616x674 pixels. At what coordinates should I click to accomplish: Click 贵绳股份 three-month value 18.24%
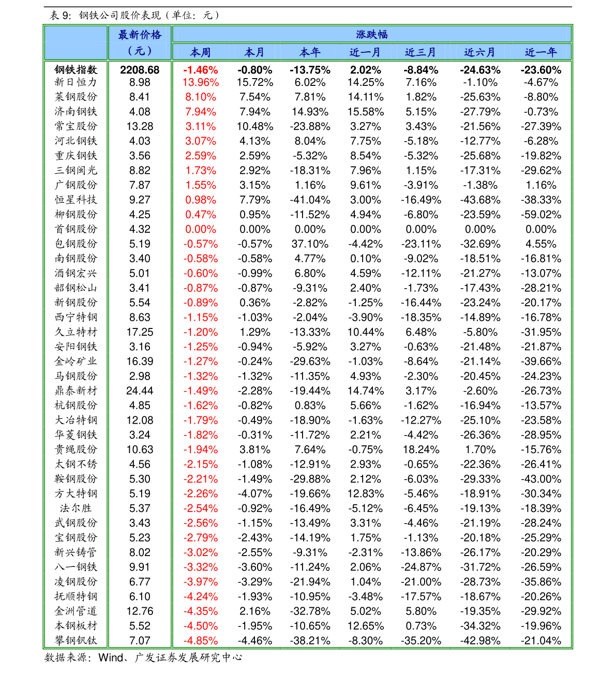(420, 450)
